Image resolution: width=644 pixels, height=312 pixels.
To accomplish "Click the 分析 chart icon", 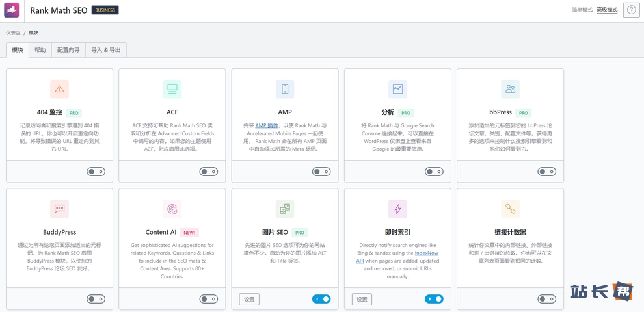I will [397, 89].
